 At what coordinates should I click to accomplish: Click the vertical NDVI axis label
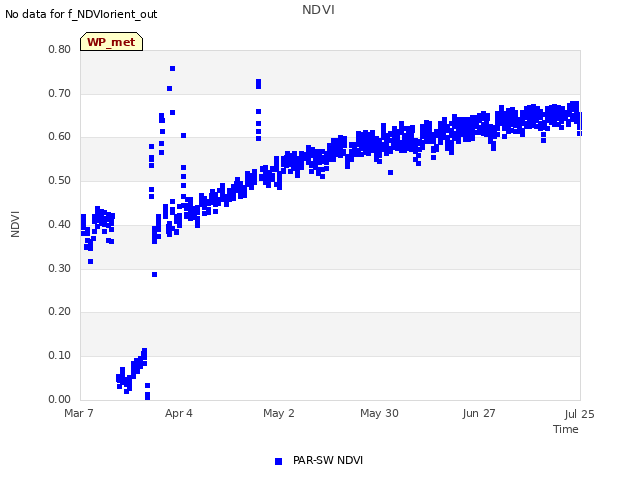pyautogui.click(x=15, y=224)
